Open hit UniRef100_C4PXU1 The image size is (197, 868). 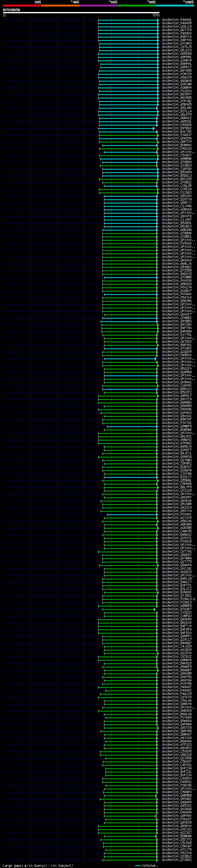pos(177,765)
